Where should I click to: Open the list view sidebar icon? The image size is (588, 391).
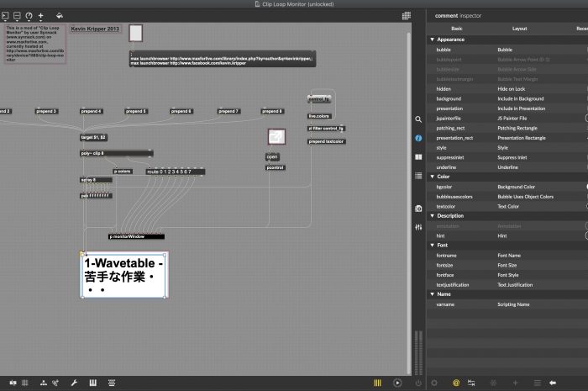click(x=418, y=176)
